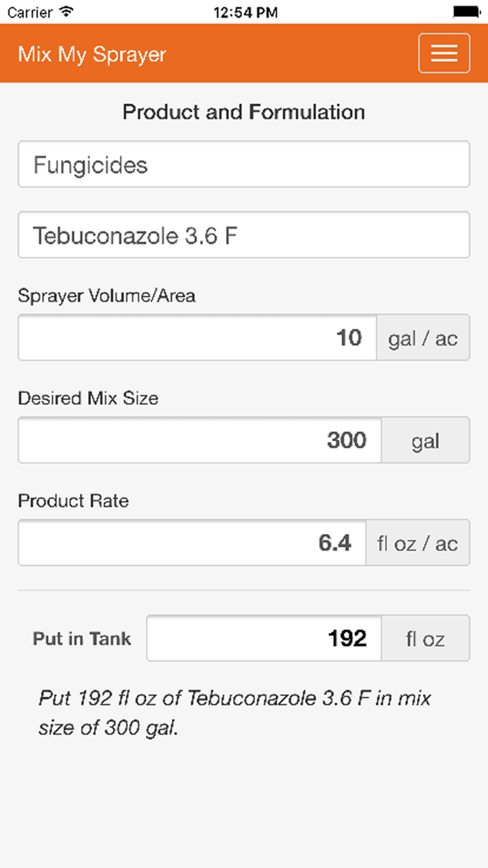This screenshot has height=868, width=488.
Task: Tap the Product Rate label
Action: [x=74, y=501]
